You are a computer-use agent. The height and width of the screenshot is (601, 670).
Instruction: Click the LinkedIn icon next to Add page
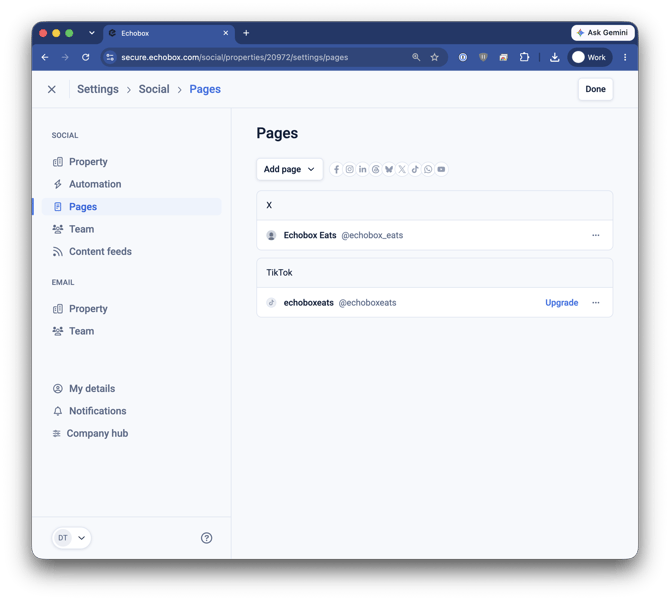[x=362, y=170]
